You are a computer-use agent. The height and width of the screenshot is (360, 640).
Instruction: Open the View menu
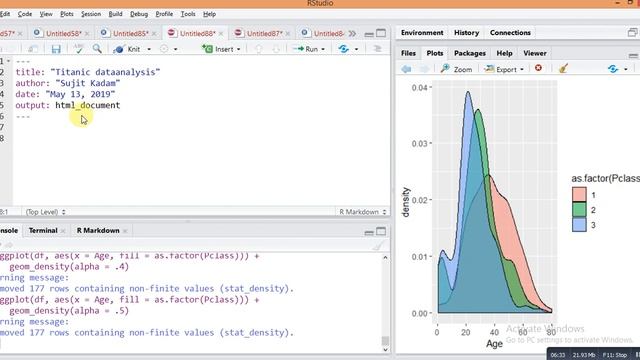[x=46, y=14]
